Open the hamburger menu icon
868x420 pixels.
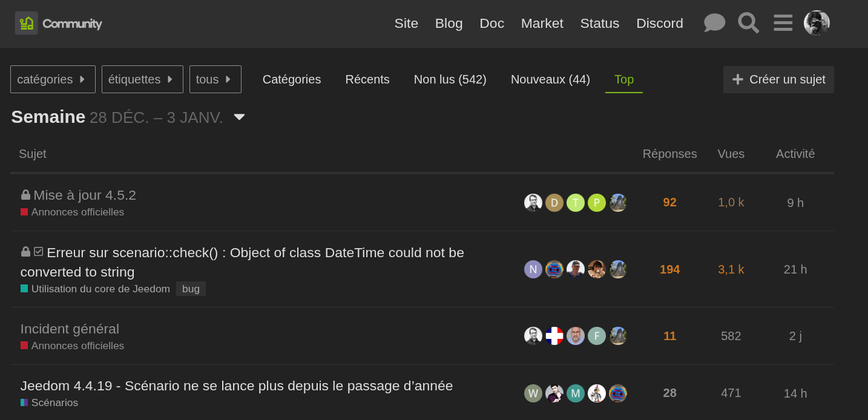783,24
